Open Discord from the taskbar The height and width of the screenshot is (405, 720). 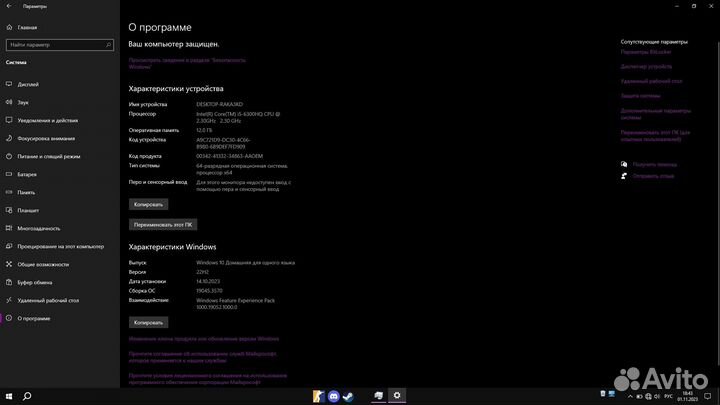click(334, 396)
